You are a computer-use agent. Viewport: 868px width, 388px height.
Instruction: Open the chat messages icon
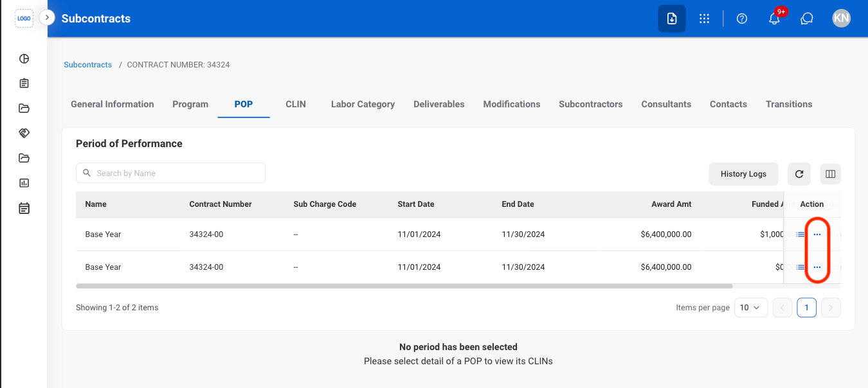pyautogui.click(x=807, y=19)
